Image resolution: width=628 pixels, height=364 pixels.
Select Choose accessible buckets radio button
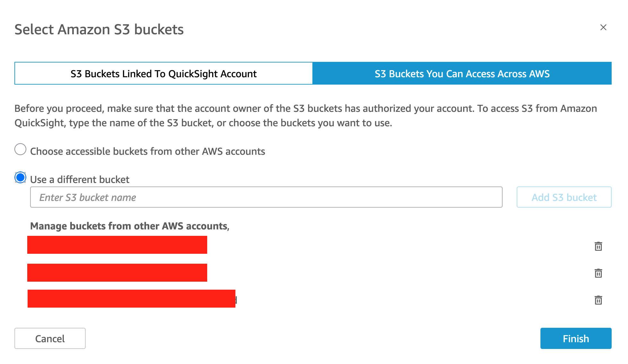pos(21,149)
